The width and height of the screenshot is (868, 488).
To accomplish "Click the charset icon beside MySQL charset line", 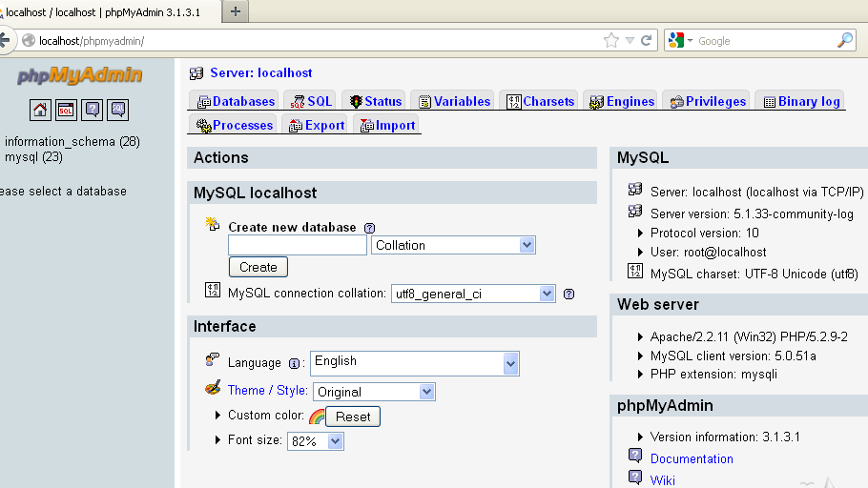I will (635, 271).
